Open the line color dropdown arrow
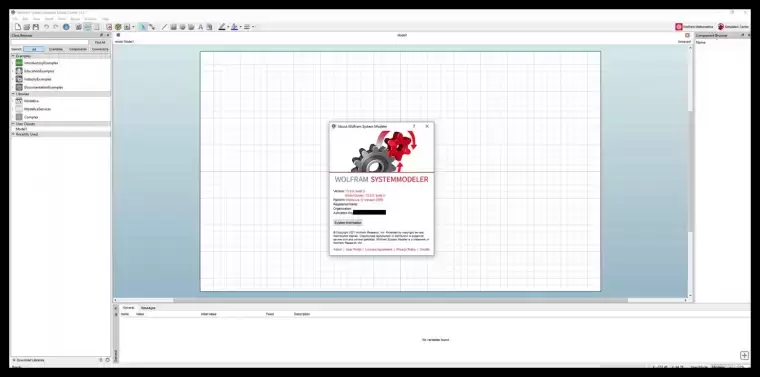 (228, 27)
